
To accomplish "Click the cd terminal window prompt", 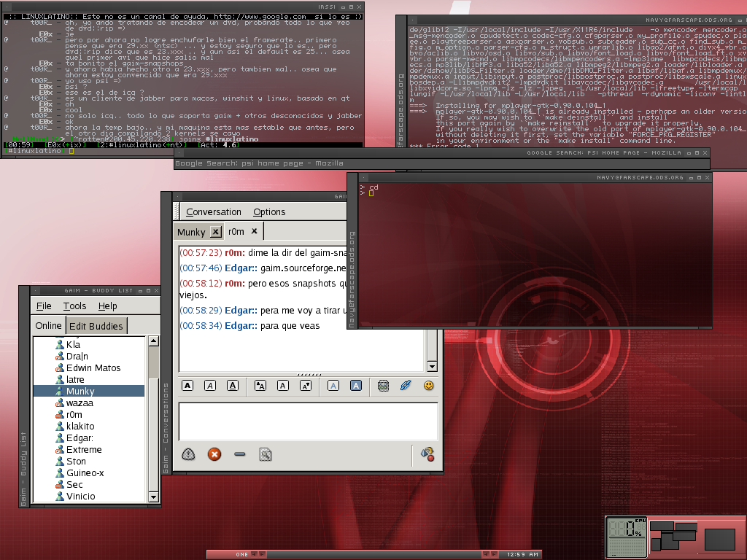I will [371, 192].
